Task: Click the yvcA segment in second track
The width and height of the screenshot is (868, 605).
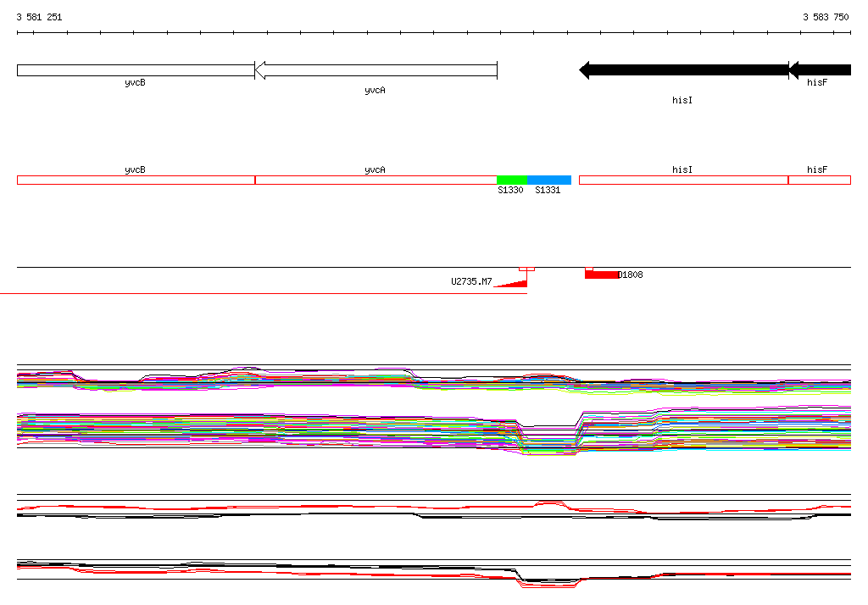Action: [x=376, y=180]
